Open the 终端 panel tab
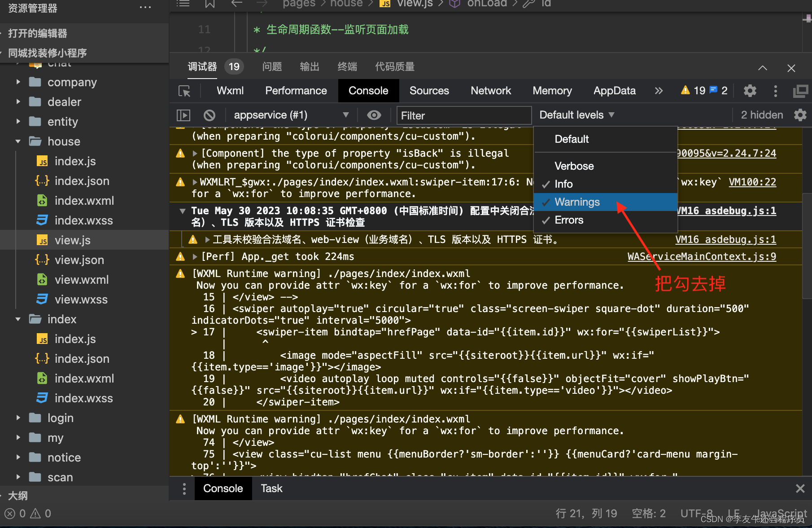 point(347,67)
